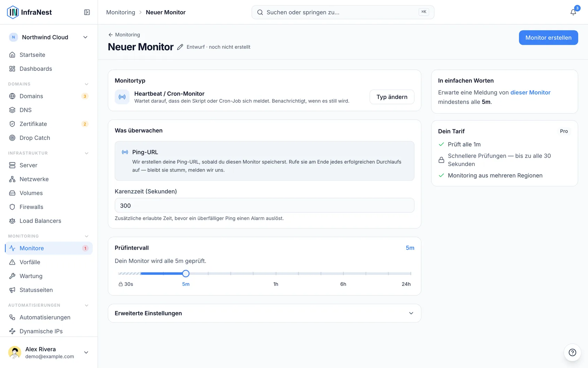588x368 pixels.
Task: Click the Karenzzeit input field
Action: pos(264,205)
